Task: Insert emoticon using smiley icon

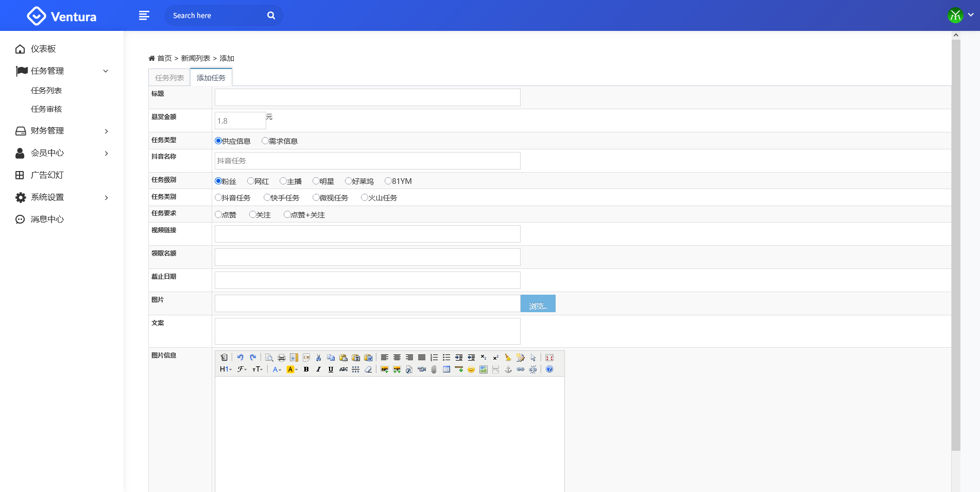Action: [471, 369]
